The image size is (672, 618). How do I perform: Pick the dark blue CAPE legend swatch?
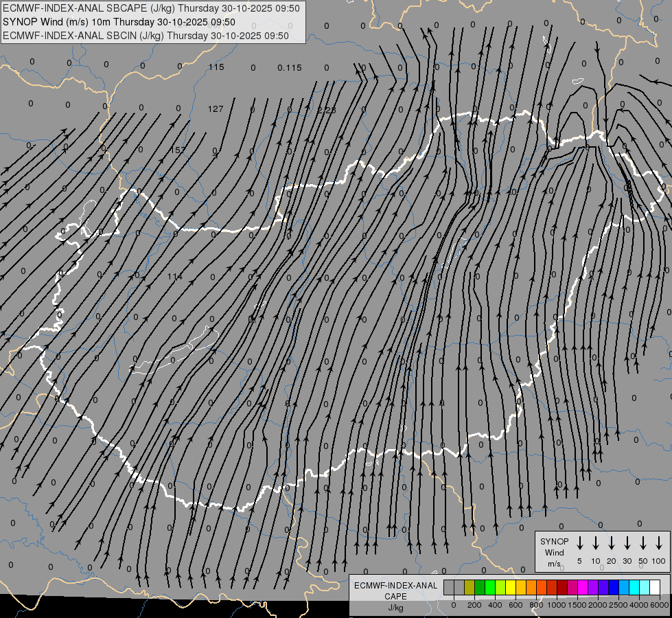coord(614,587)
